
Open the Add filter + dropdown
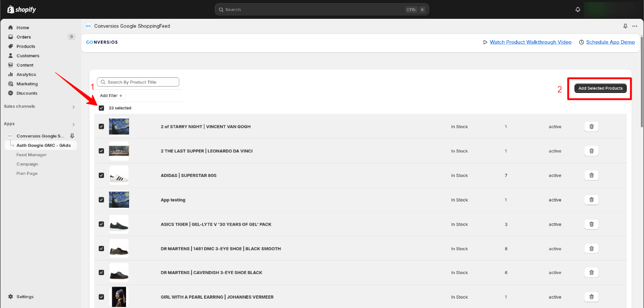click(x=111, y=96)
